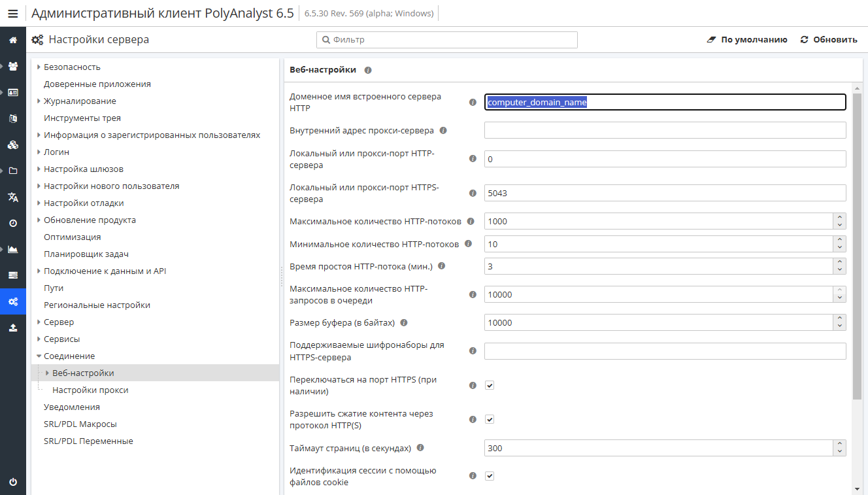Image resolution: width=868 pixels, height=495 pixels.
Task: Show info for Время простоя HTTP-потока
Action: [441, 266]
